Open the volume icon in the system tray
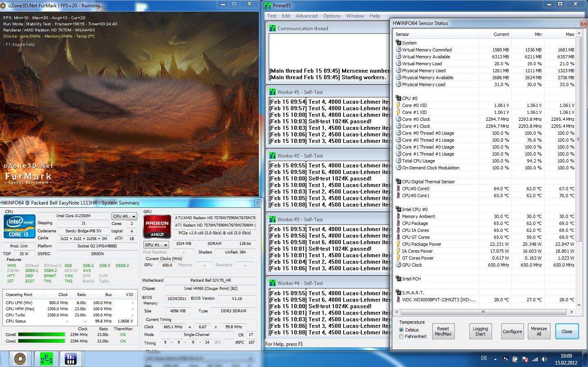 [x=544, y=359]
